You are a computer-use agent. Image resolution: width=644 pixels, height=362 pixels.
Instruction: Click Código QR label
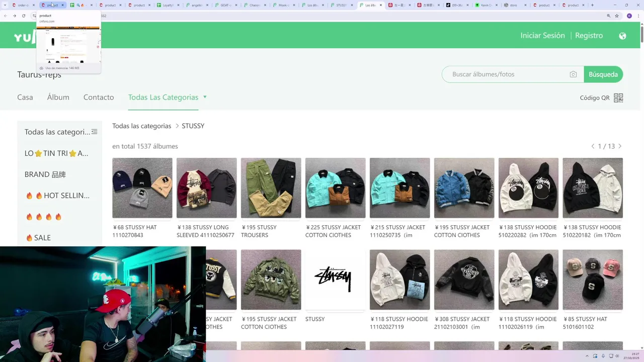tap(595, 98)
